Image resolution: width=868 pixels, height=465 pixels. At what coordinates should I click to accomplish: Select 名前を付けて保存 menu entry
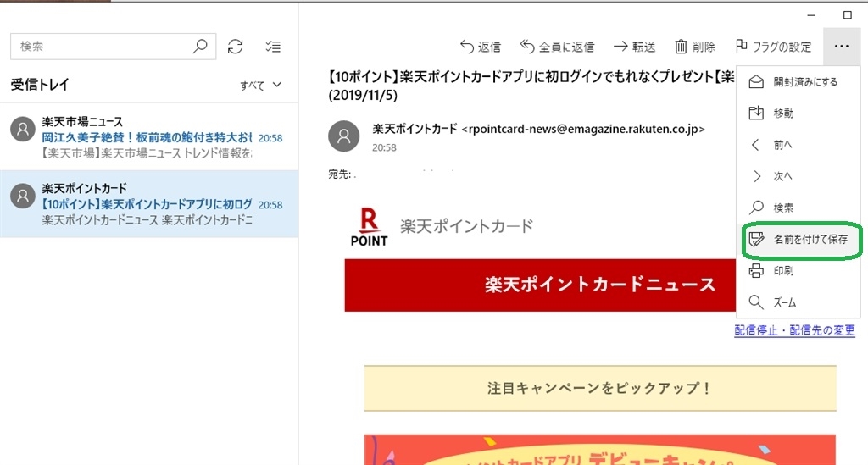[x=798, y=240]
